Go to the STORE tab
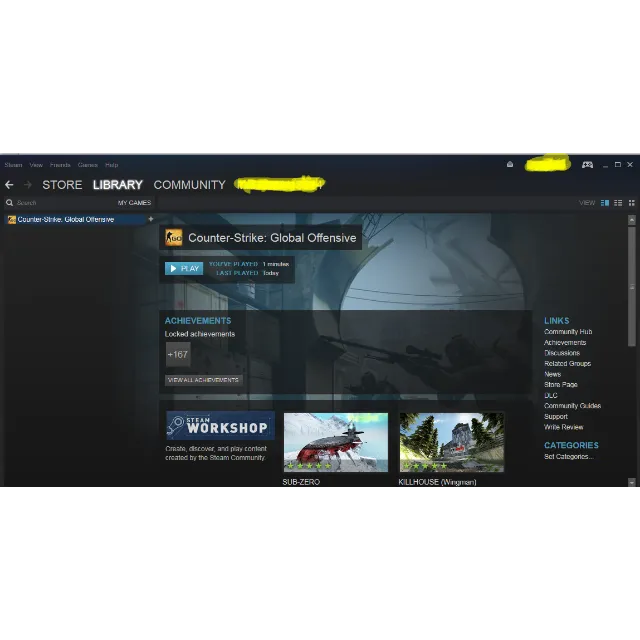This screenshot has height=640, width=640. pyautogui.click(x=62, y=185)
